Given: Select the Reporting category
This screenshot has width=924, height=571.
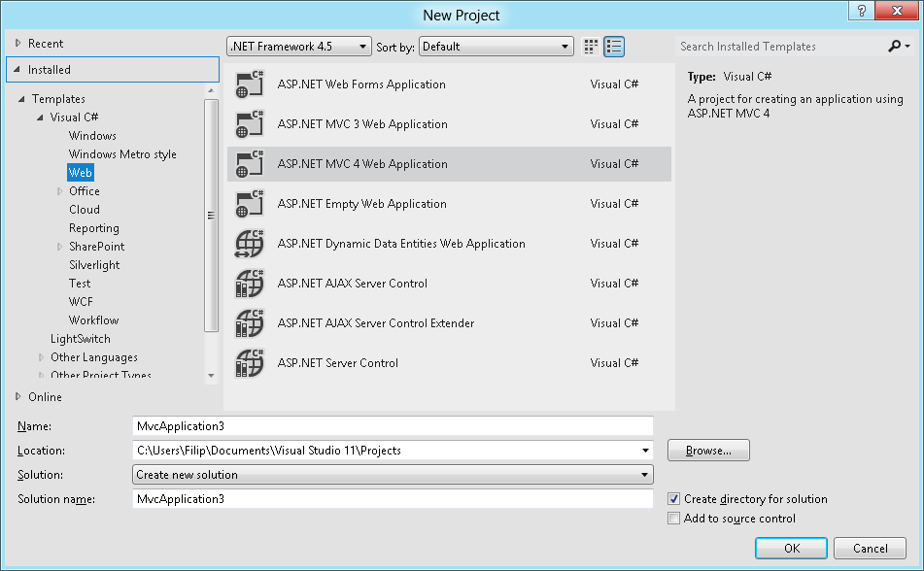Looking at the screenshot, I should (x=93, y=228).
